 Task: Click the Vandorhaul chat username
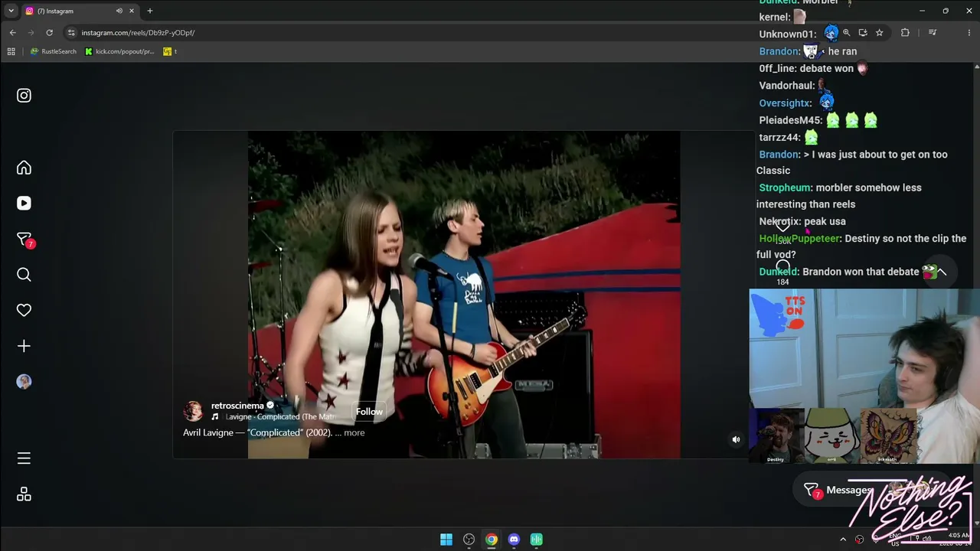point(786,86)
